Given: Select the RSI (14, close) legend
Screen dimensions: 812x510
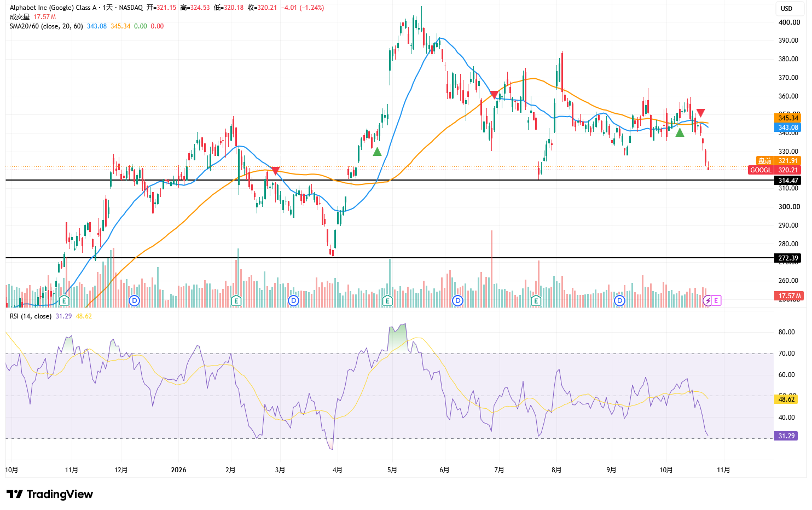Looking at the screenshot, I should click(31, 316).
